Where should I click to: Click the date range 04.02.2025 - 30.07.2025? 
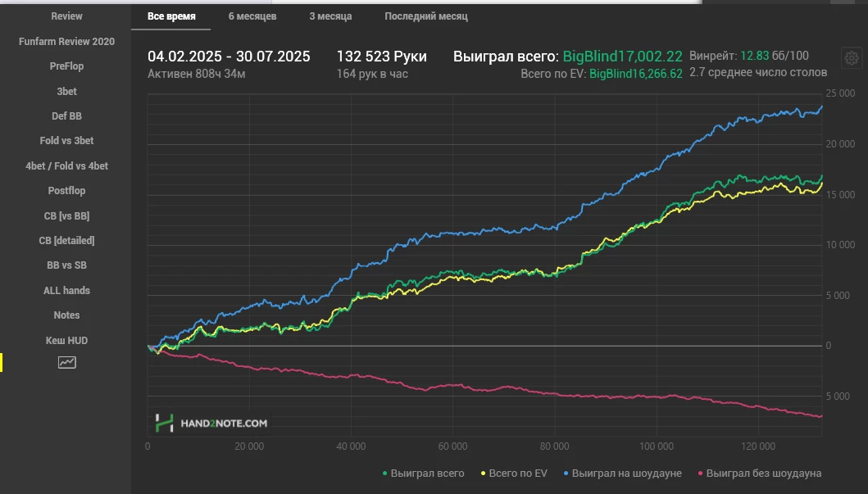229,57
